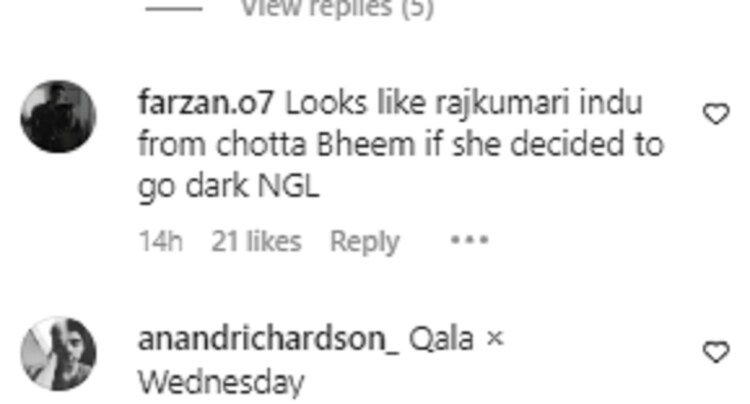This screenshot has height=404, width=750.
Task: Click the word 'NGL' in the comment
Action: tap(288, 186)
